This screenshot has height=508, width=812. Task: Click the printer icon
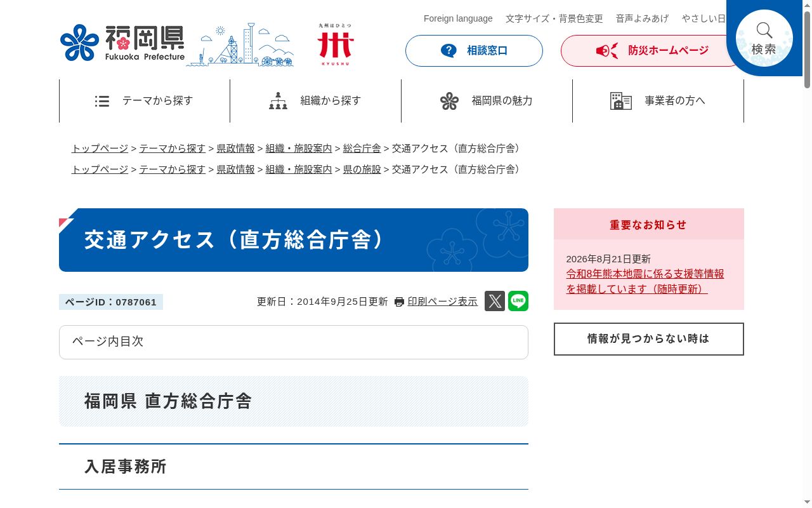point(399,302)
